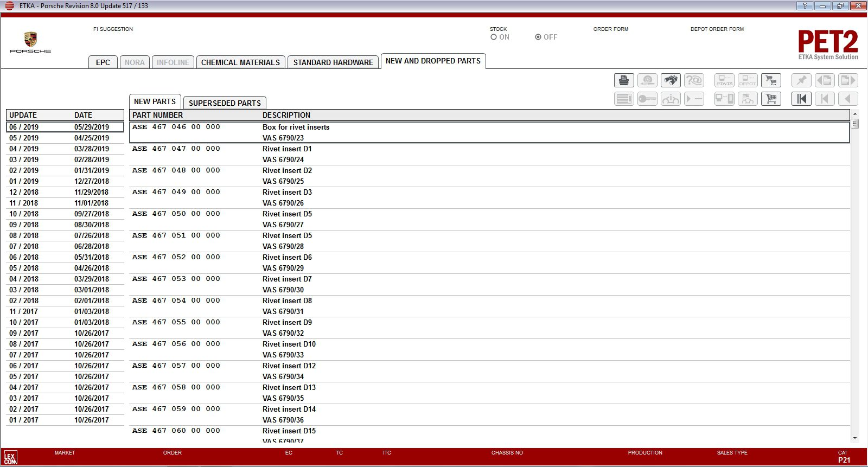Click the parts list scroll down arrow
Image resolution: width=868 pixels, height=467 pixels.
coord(855,438)
